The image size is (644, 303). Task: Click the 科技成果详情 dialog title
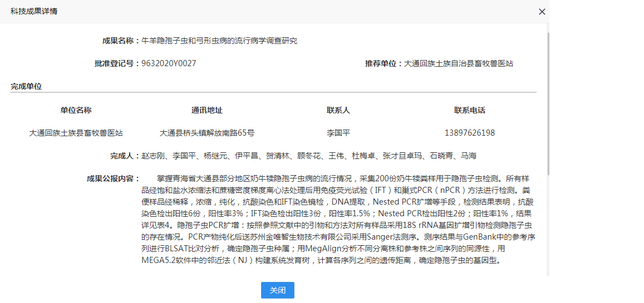click(33, 11)
